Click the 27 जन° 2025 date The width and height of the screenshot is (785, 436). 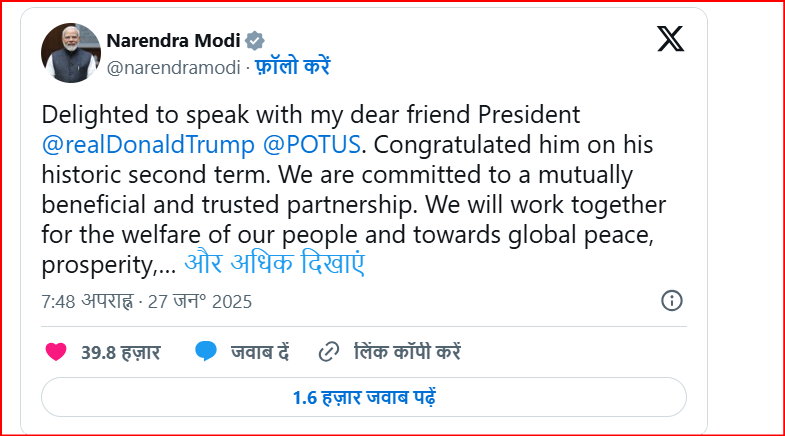(x=198, y=301)
